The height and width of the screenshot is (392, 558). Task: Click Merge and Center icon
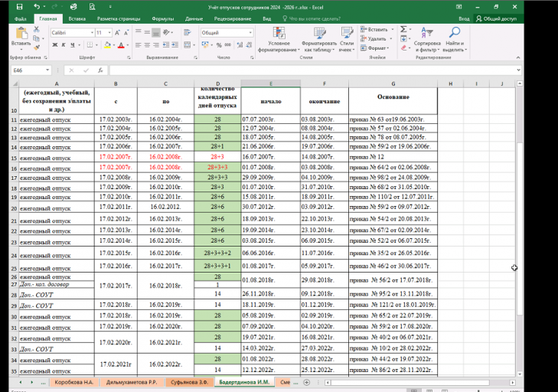[x=188, y=45]
